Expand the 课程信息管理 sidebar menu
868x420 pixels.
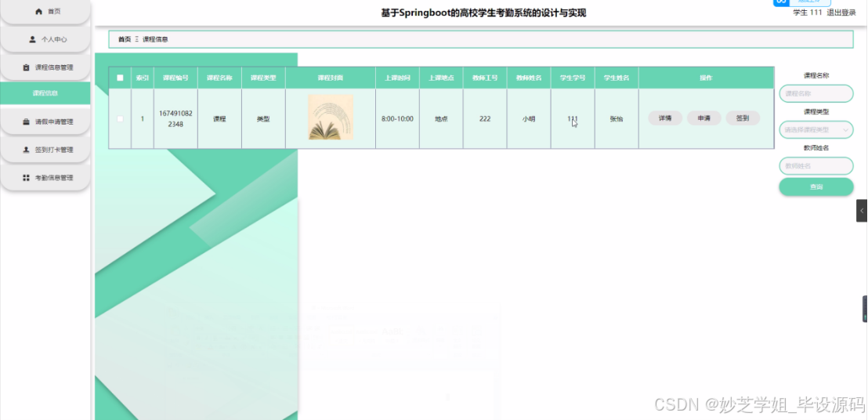pos(45,67)
